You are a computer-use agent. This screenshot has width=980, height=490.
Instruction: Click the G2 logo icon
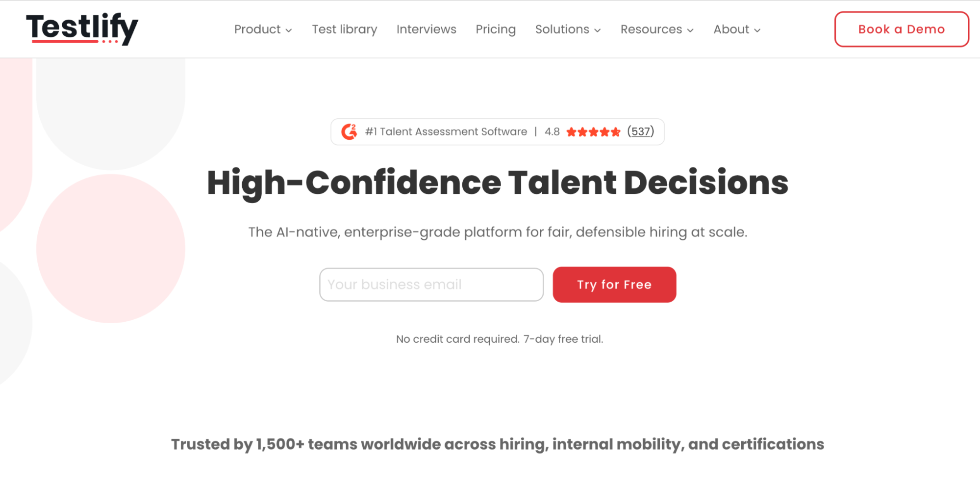point(349,131)
